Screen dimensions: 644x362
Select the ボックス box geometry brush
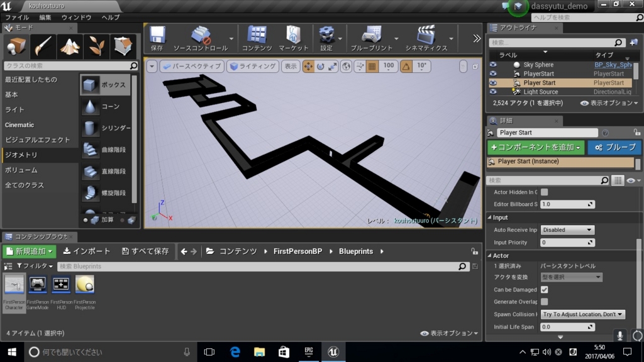click(x=105, y=85)
